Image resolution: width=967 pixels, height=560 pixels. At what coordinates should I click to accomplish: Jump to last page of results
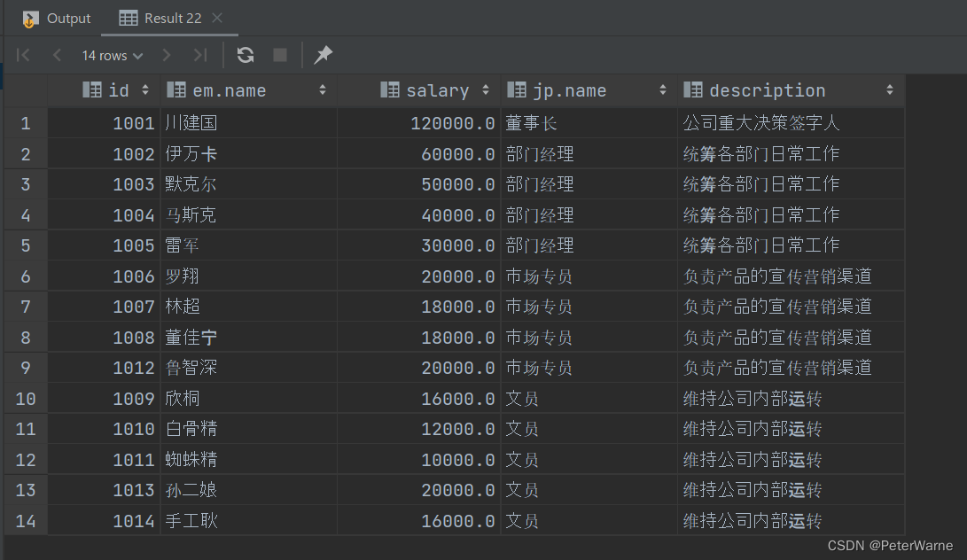pyautogui.click(x=199, y=56)
